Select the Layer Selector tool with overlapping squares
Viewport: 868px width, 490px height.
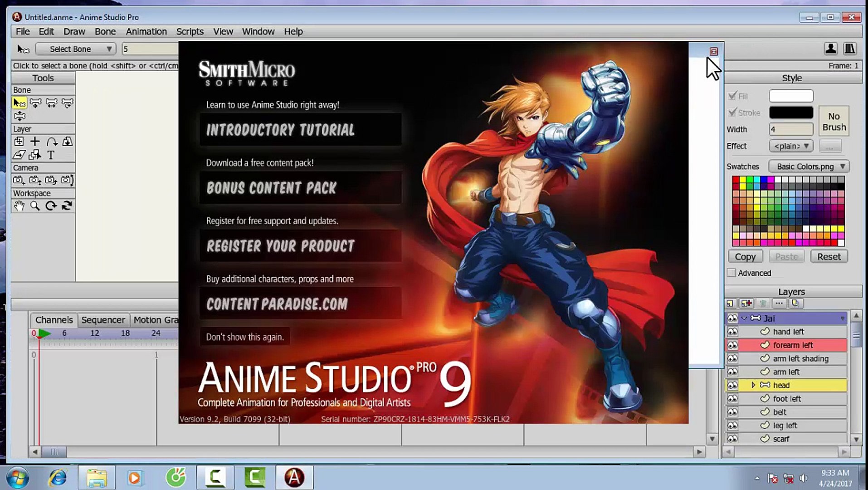tap(35, 155)
